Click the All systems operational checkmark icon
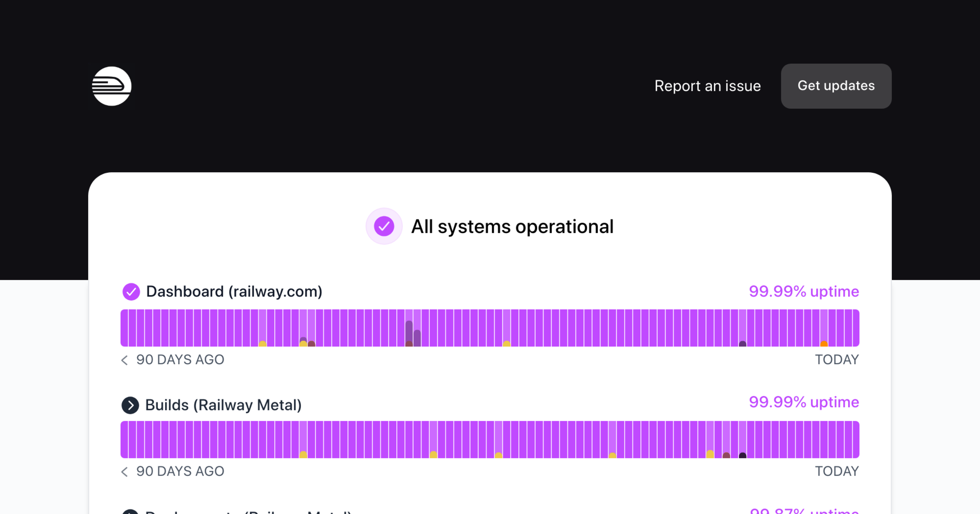The width and height of the screenshot is (980, 514). [x=384, y=226]
